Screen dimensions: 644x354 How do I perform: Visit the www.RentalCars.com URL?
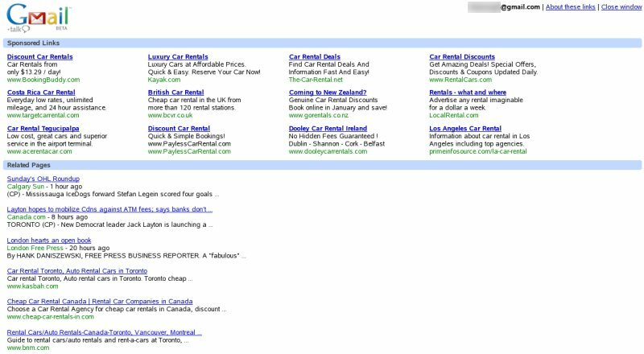[460, 80]
